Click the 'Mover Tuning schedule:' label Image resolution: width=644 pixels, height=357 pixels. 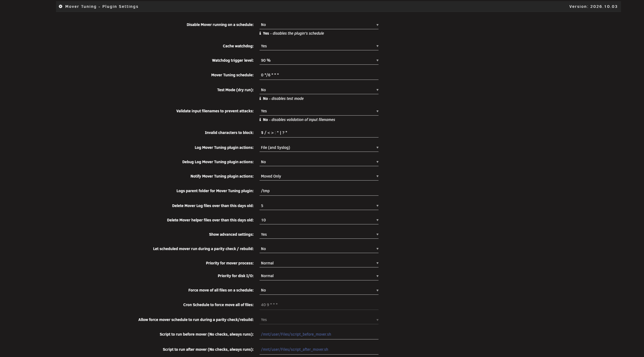click(232, 75)
